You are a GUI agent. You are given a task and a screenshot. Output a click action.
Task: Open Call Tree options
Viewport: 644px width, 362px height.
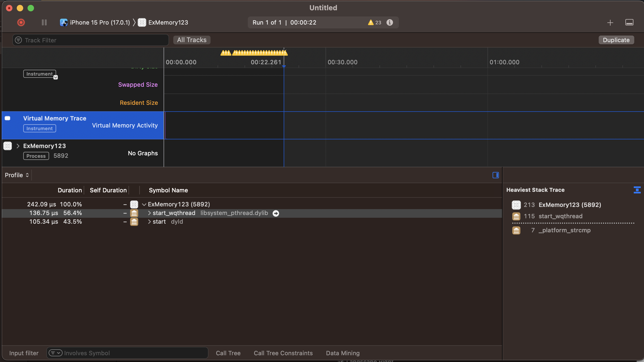point(228,353)
